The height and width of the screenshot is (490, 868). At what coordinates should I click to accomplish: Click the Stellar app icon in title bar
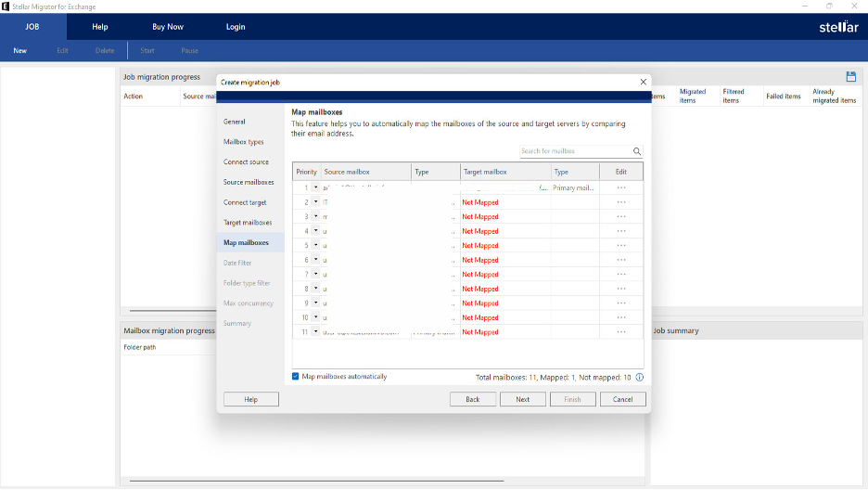[6, 6]
